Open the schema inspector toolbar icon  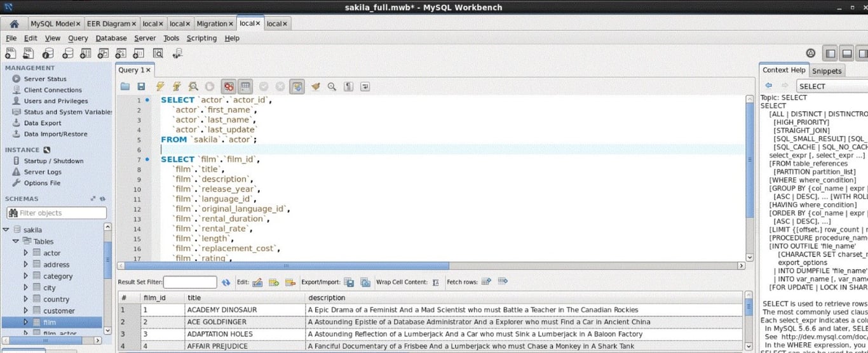48,54
